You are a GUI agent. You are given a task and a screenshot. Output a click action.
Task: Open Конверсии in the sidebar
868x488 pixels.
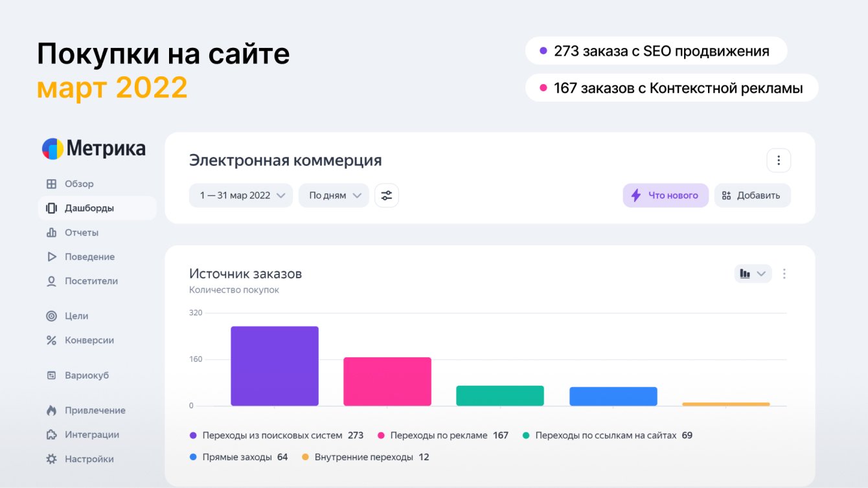pos(89,340)
